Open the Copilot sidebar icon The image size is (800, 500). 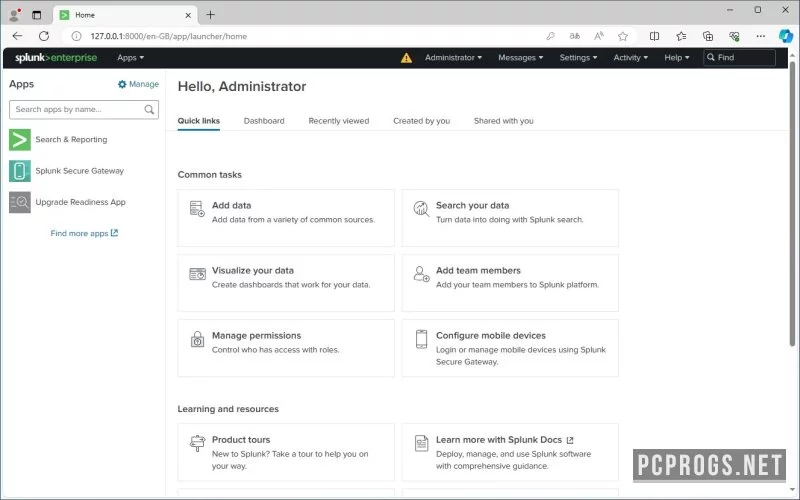[786, 36]
